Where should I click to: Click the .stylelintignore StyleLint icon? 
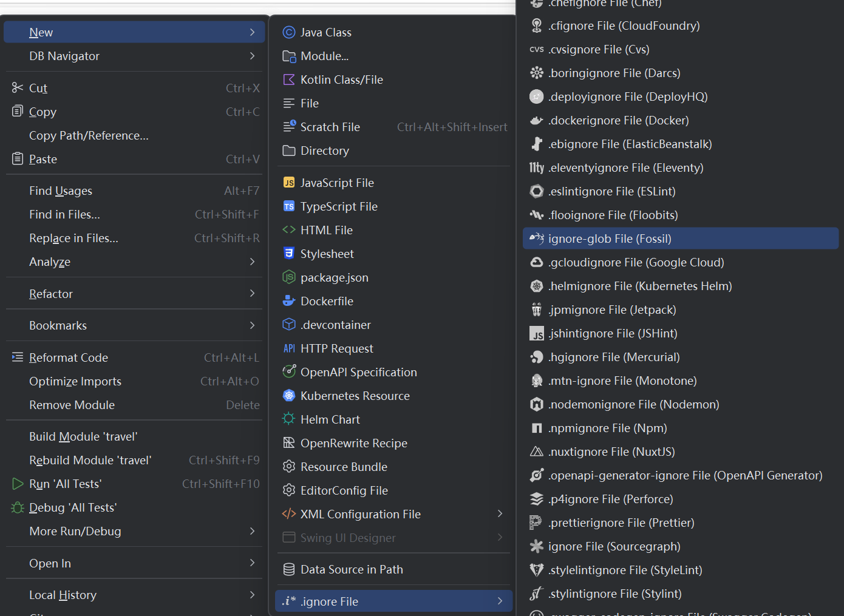pyautogui.click(x=537, y=570)
